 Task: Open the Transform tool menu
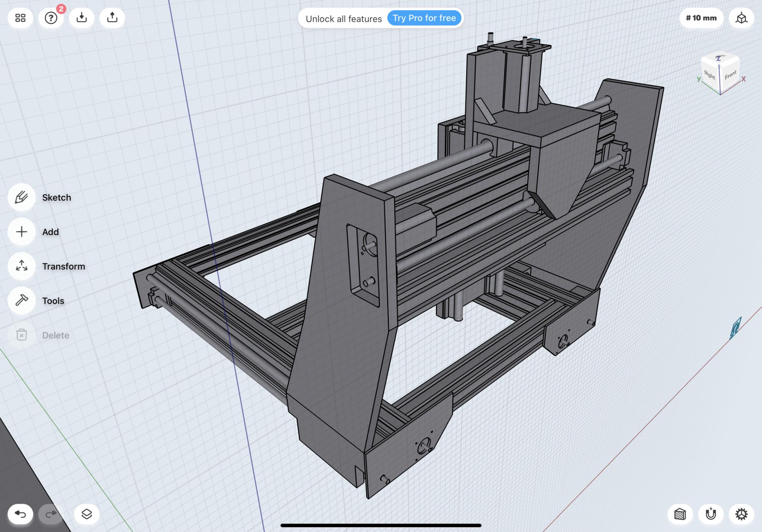coord(22,266)
